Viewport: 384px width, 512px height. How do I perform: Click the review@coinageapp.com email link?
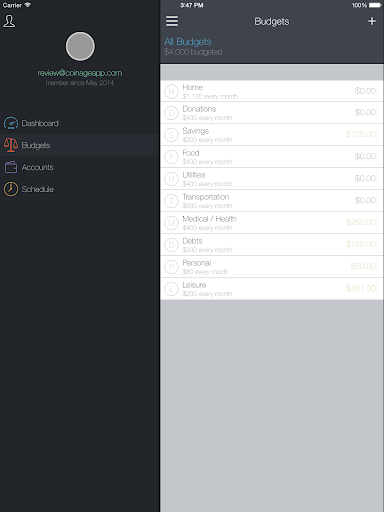pos(80,73)
